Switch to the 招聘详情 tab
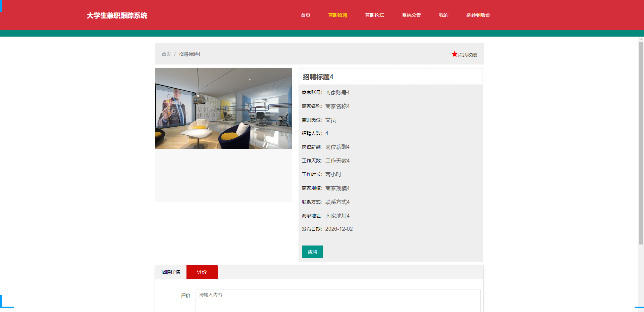The width and height of the screenshot is (644, 312). pos(171,272)
